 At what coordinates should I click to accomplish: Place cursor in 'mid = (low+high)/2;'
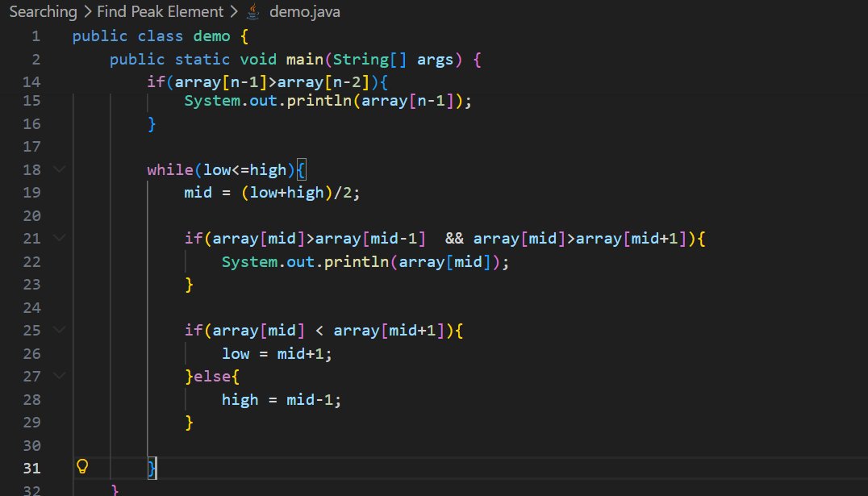click(x=272, y=193)
